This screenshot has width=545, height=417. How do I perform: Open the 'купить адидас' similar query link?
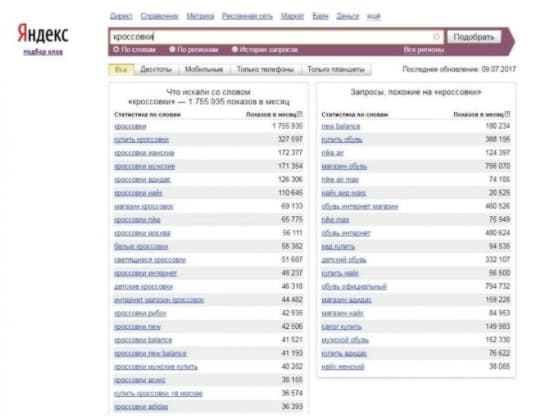pos(344,354)
